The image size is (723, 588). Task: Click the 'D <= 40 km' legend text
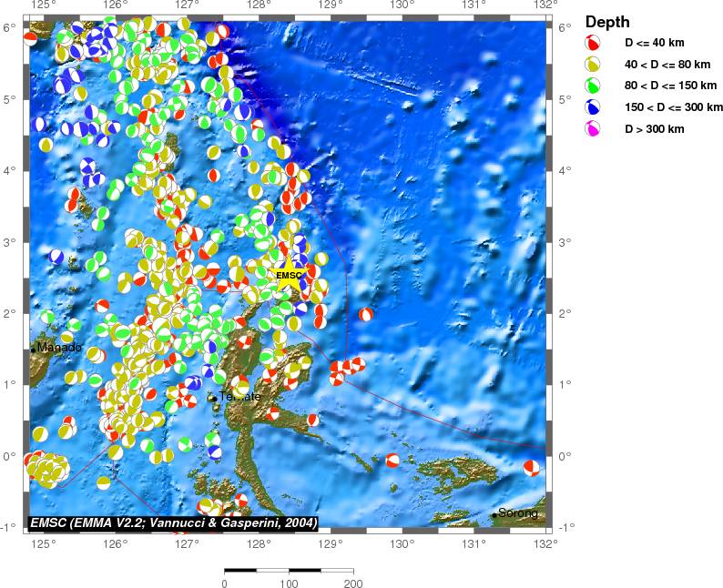point(655,43)
